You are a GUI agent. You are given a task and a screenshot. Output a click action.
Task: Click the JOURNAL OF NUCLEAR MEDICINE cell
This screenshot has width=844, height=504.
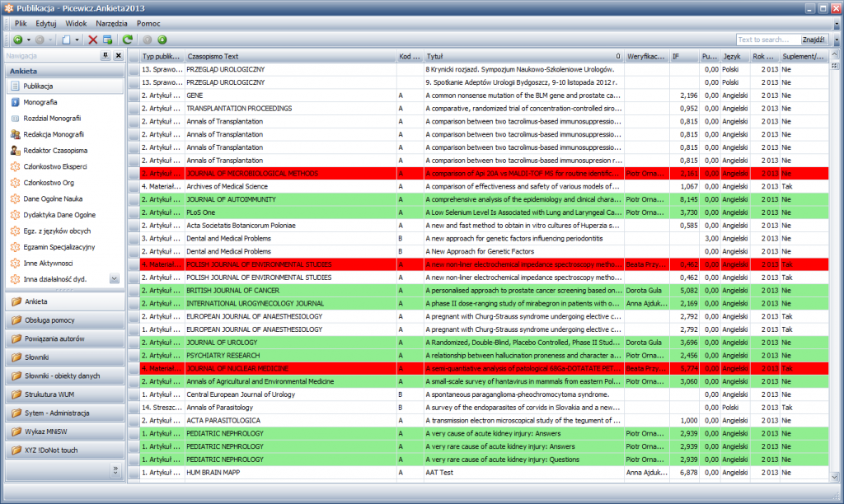(289, 368)
